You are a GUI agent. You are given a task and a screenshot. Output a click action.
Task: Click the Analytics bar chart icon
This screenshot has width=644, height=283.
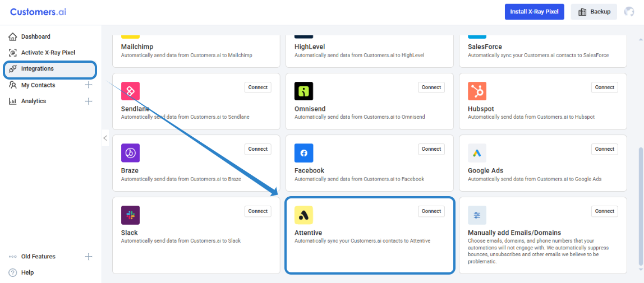tap(13, 101)
